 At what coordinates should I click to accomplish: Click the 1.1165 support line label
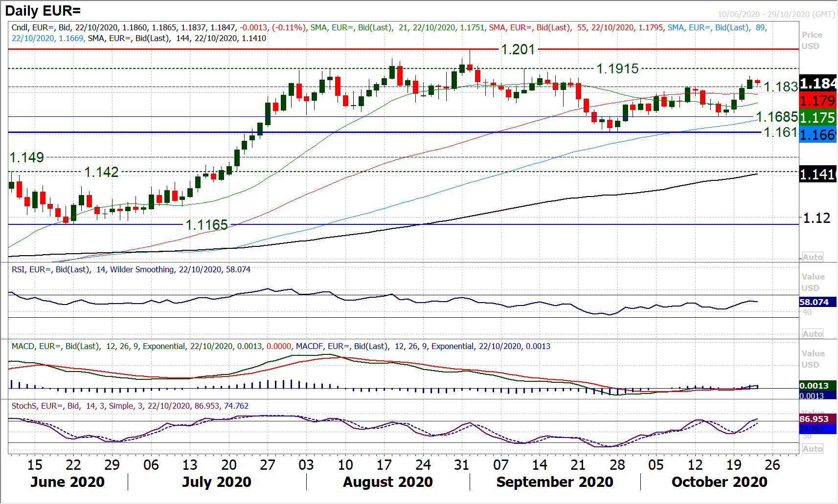pyautogui.click(x=206, y=225)
